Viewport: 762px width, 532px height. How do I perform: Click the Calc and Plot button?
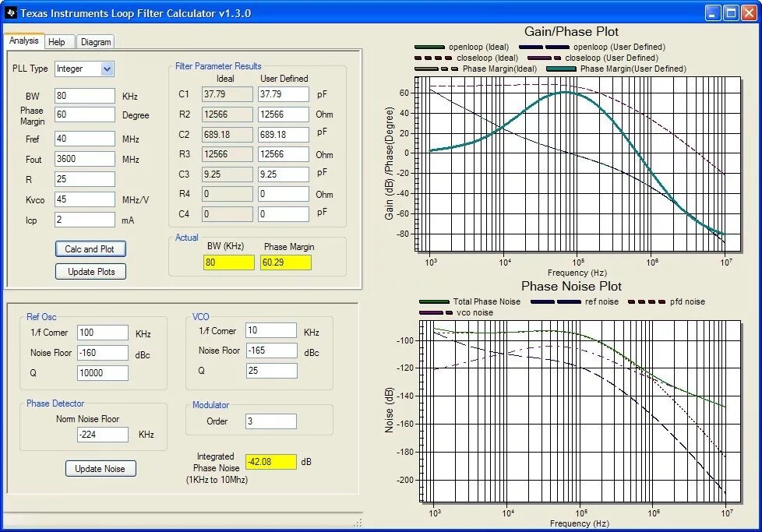pyautogui.click(x=90, y=249)
